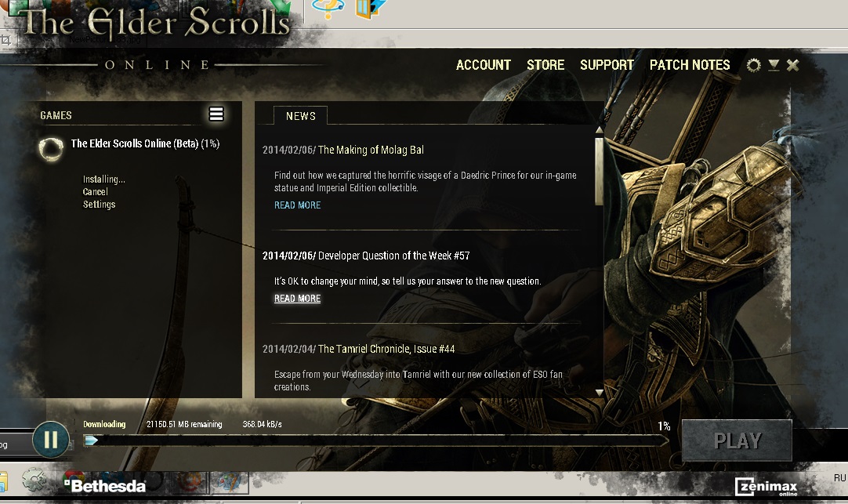
Task: Click the news scrollbar down arrow
Action: point(600,393)
